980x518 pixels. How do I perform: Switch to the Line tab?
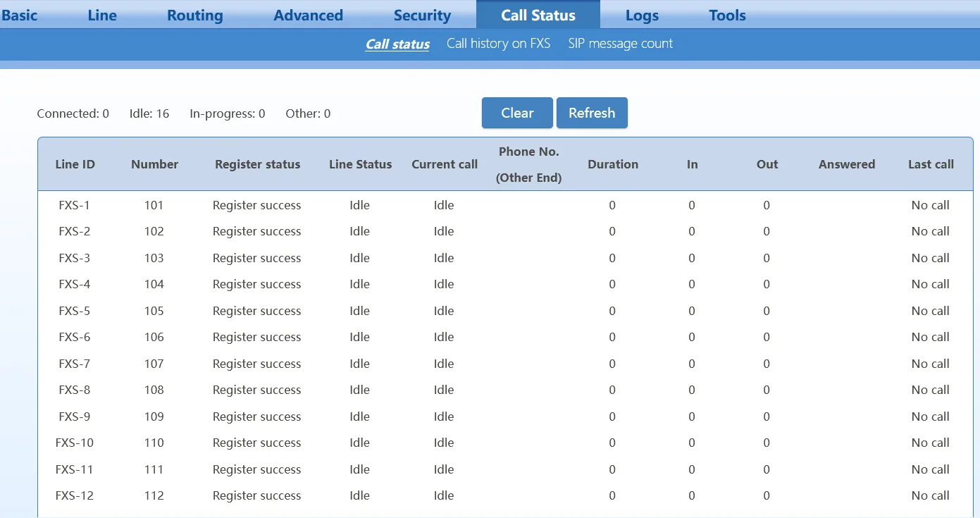coord(102,15)
